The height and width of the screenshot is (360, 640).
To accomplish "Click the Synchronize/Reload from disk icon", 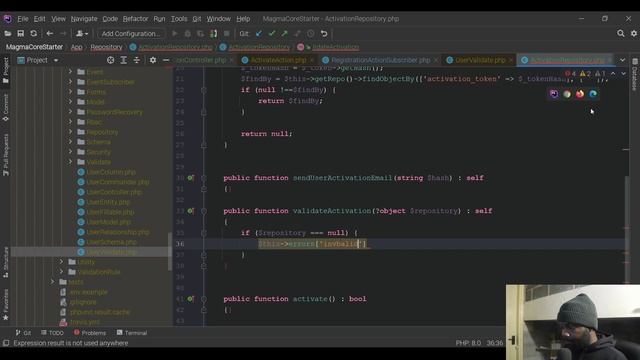I will [x=33, y=33].
